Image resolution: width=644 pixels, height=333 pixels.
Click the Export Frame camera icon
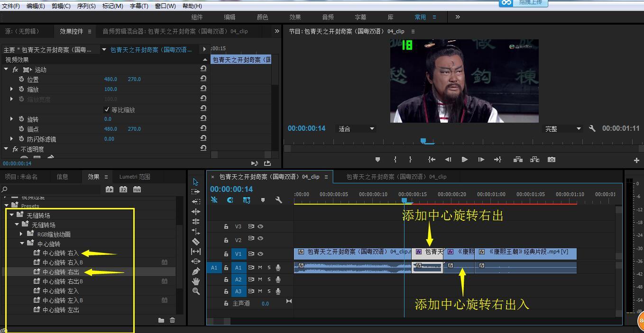click(551, 160)
